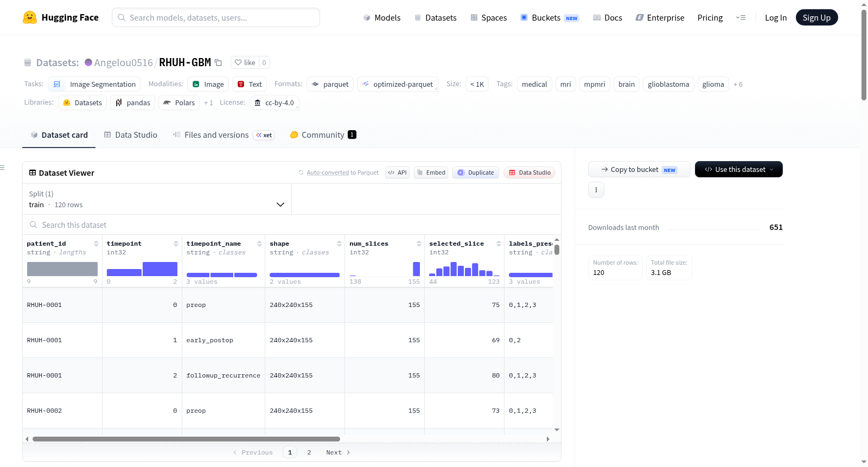This screenshot has height=467, width=868.
Task: Open the Dataset card tab
Action: tap(59, 135)
